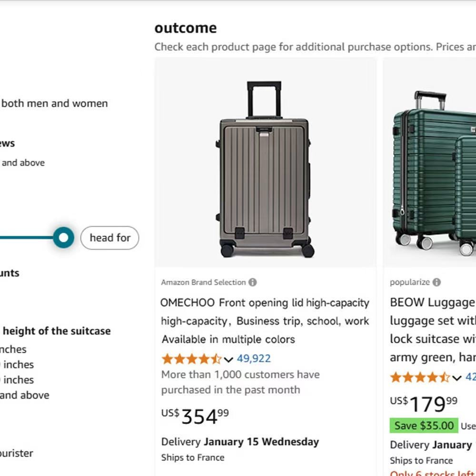The image size is (476, 476).
Task: Click info icon next to popularize label
Action: tap(436, 282)
